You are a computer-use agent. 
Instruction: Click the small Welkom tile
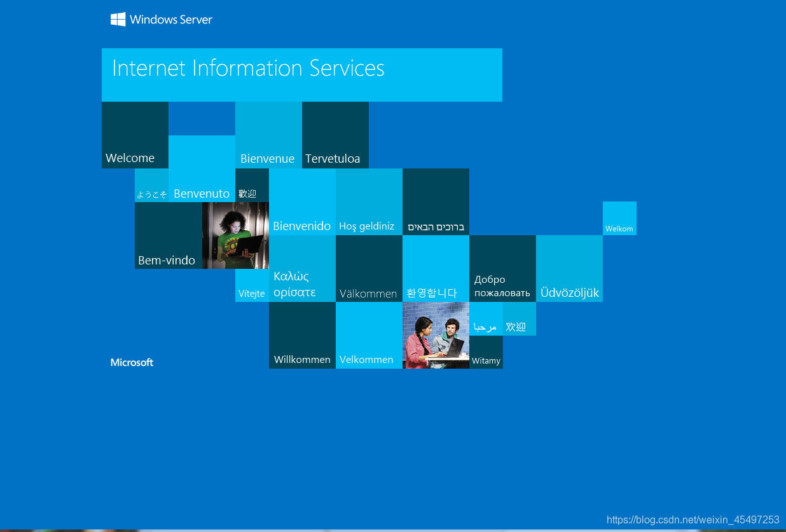point(619,218)
